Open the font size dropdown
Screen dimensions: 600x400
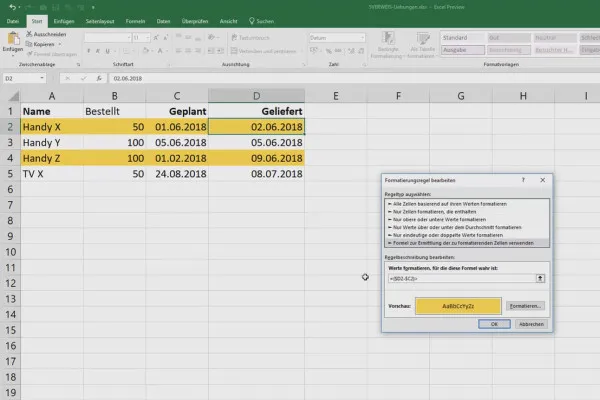click(x=147, y=38)
